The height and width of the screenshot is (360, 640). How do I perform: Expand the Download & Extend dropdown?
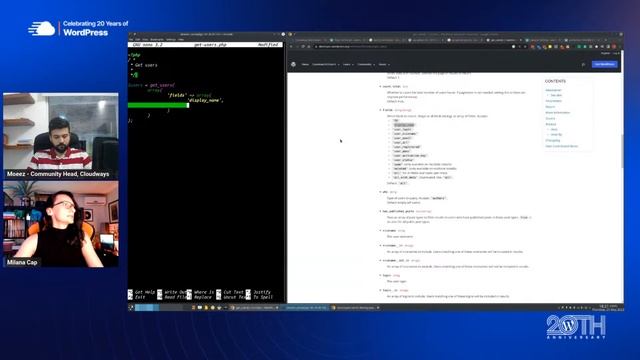tap(325, 64)
